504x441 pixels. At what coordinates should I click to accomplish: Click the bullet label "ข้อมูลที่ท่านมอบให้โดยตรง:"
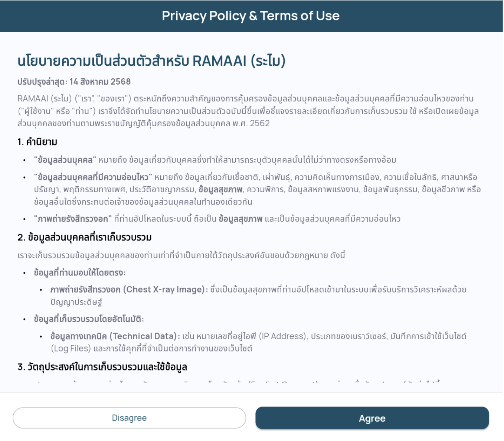pos(80,273)
